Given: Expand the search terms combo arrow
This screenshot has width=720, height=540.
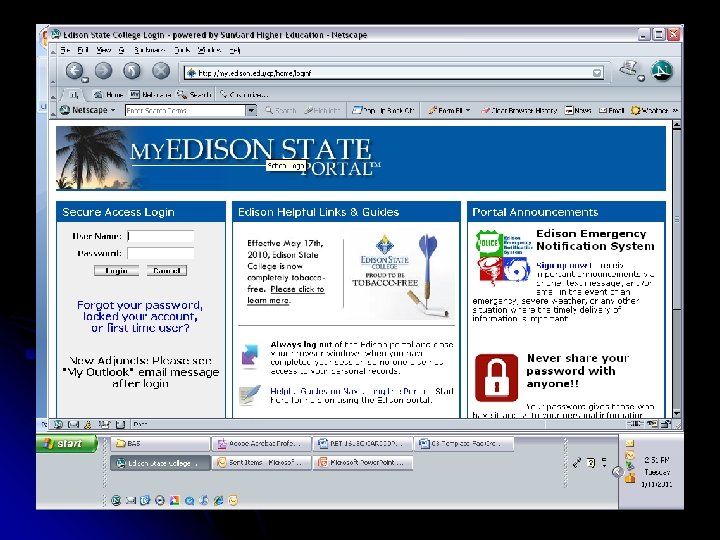Looking at the screenshot, I should pyautogui.click(x=251, y=110).
